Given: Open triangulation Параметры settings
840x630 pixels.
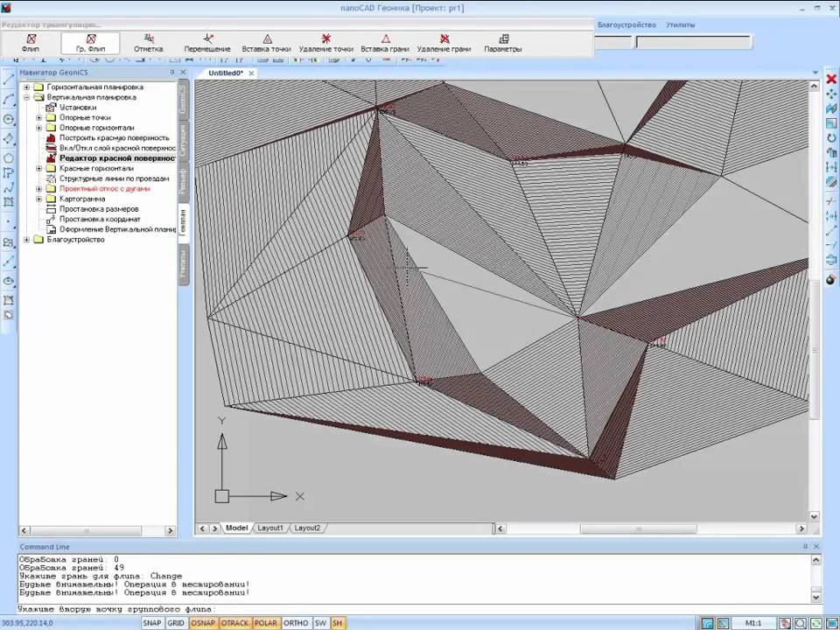Looking at the screenshot, I should point(503,43).
